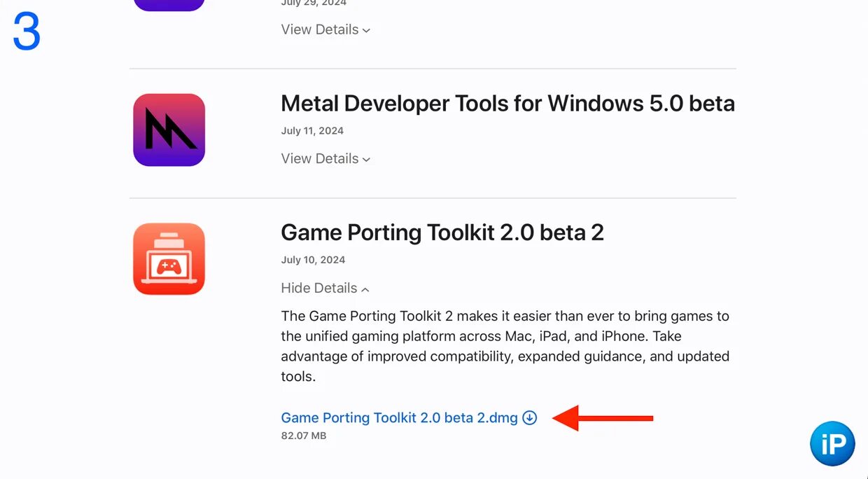Click the blue step number 3
This screenshot has width=868, height=479.
pos(27,32)
